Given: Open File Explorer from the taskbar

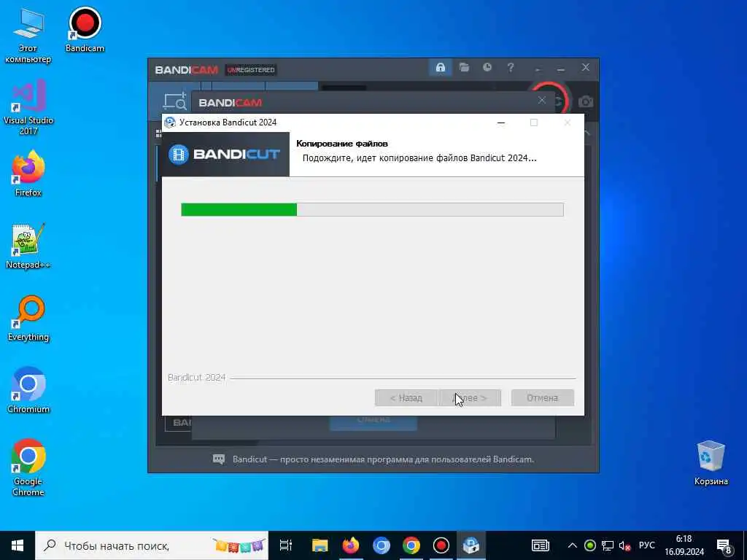Looking at the screenshot, I should pyautogui.click(x=320, y=545).
